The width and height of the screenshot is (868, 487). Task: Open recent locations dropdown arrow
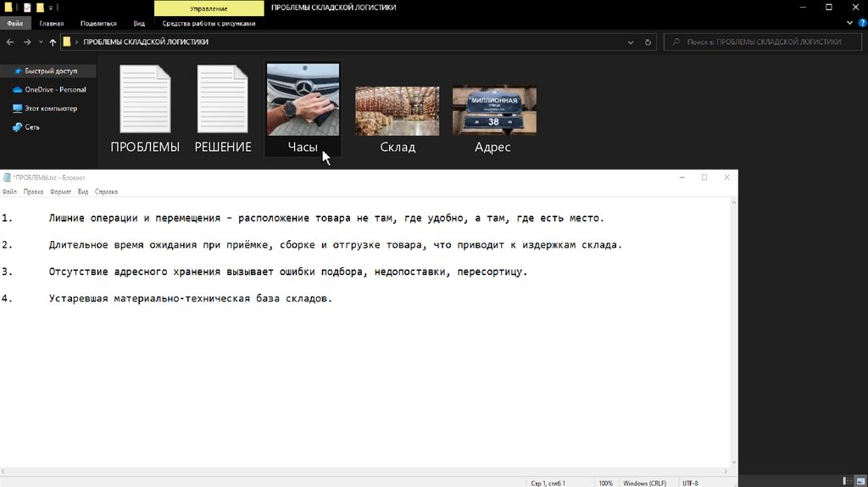coord(41,42)
